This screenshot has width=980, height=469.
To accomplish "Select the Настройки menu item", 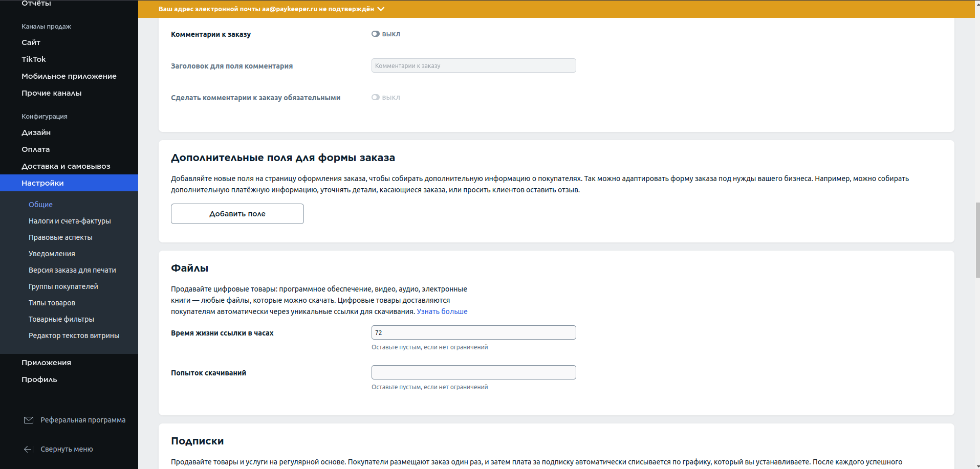I will 69,183.
